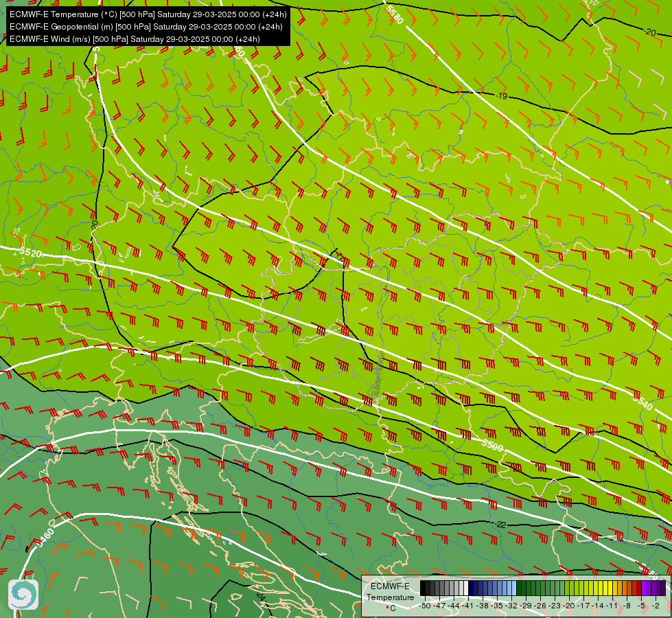
Task: Select the ECMWF-E Wind 500 hPa title line
Action: pos(135,39)
